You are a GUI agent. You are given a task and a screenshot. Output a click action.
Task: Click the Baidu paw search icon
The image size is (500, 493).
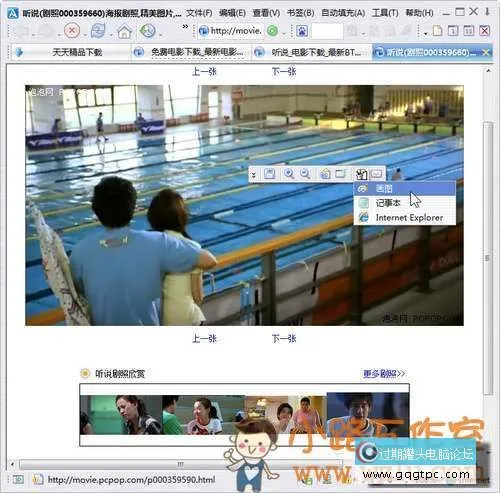(302, 31)
